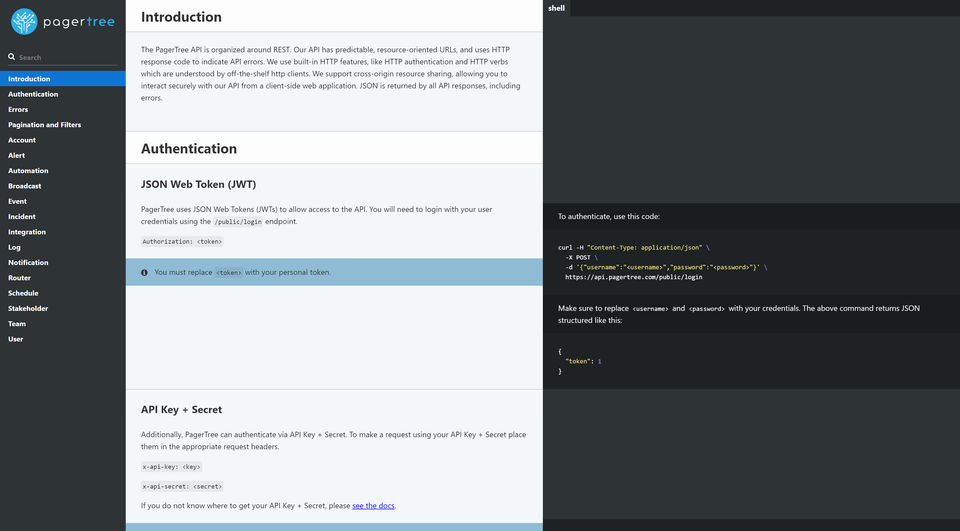Open the Integration sidebar link
The width and height of the screenshot is (960, 531).
pos(27,232)
